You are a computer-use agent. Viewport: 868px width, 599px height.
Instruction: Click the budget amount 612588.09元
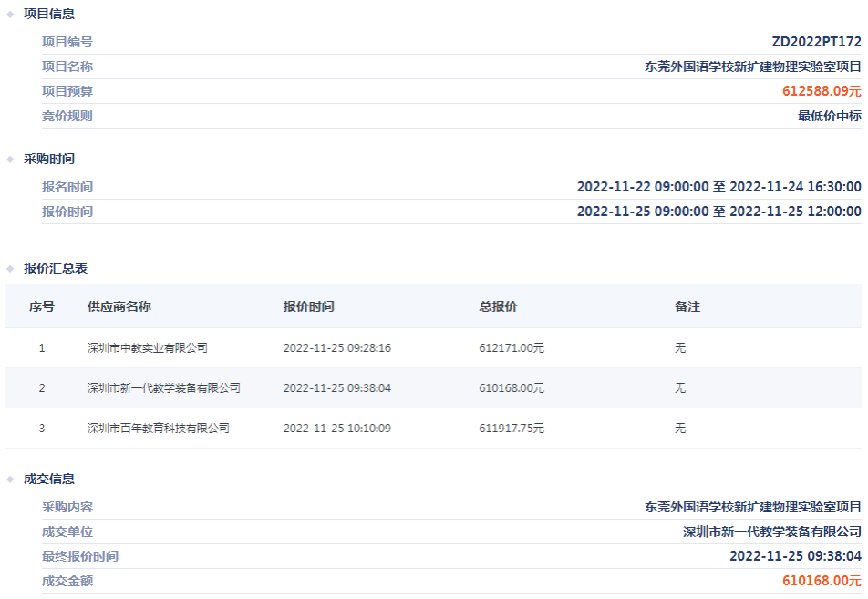pos(822,91)
